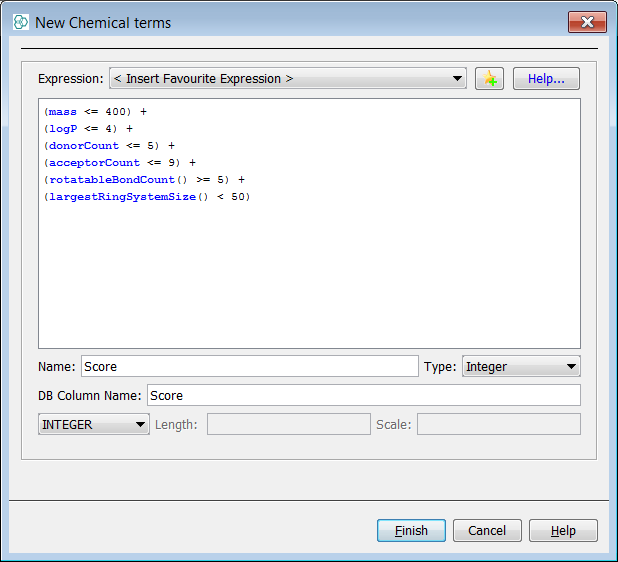
Task: Open the Insert Favourite Expression dropdown
Action: 288,79
